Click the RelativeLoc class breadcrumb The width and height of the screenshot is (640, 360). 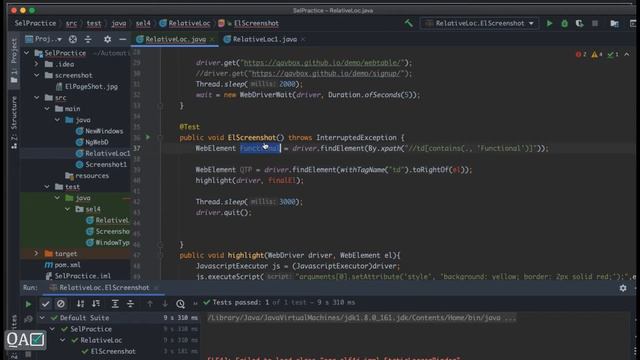pos(185,23)
